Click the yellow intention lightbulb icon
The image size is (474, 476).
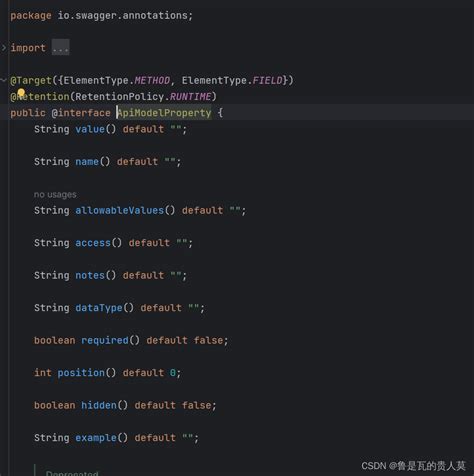(x=21, y=92)
